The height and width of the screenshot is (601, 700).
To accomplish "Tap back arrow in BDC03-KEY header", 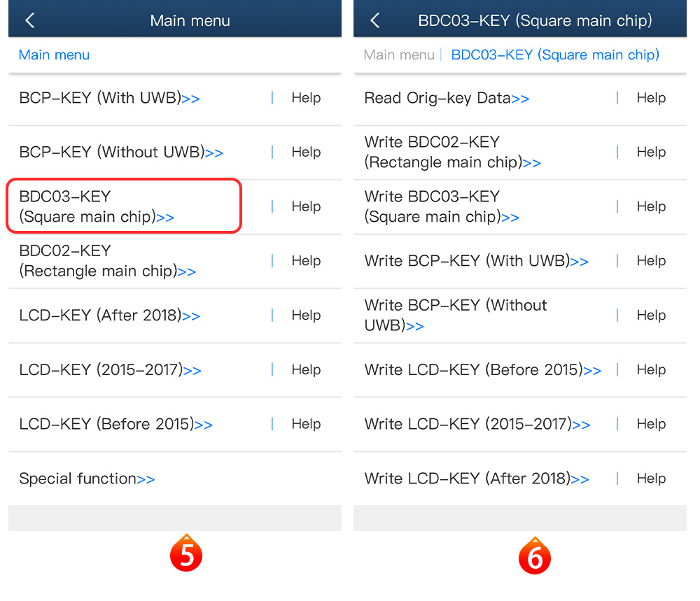I will pyautogui.click(x=374, y=21).
